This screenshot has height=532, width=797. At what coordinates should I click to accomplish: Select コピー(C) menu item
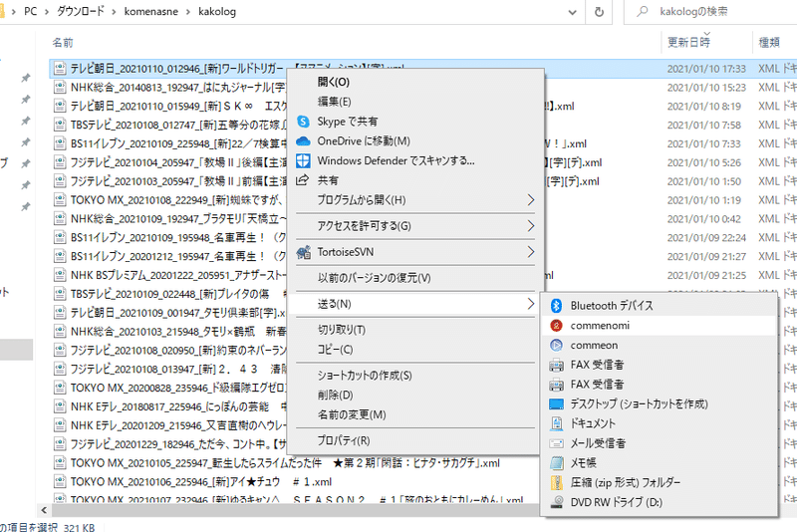click(x=414, y=350)
